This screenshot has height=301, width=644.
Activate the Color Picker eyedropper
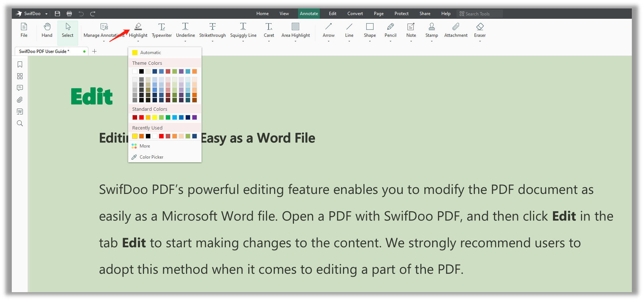165,157
